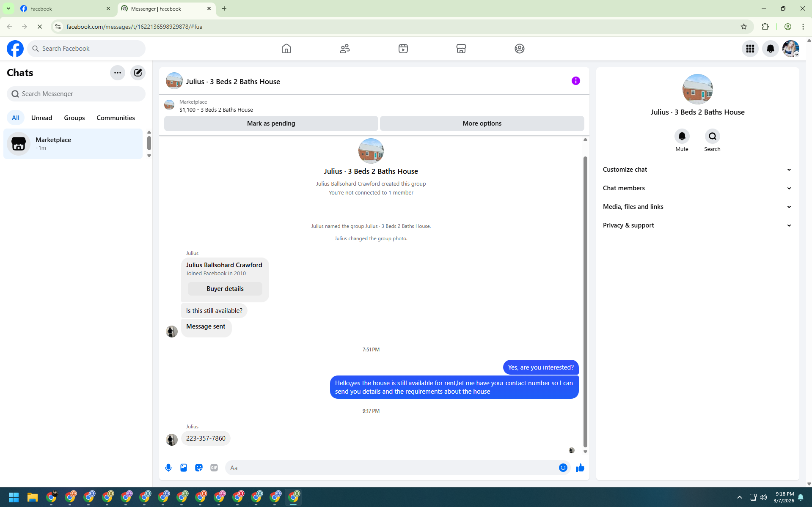Expand Media, files and links section

pyautogui.click(x=697, y=207)
